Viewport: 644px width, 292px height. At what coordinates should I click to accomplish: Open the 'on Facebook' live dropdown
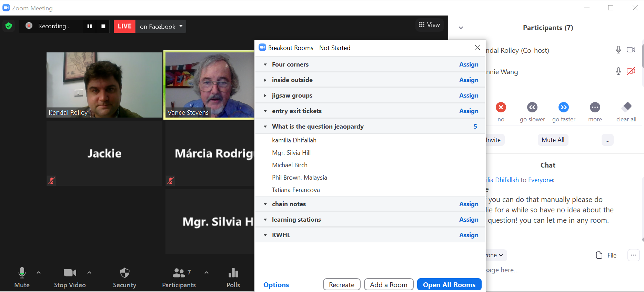pyautogui.click(x=161, y=27)
